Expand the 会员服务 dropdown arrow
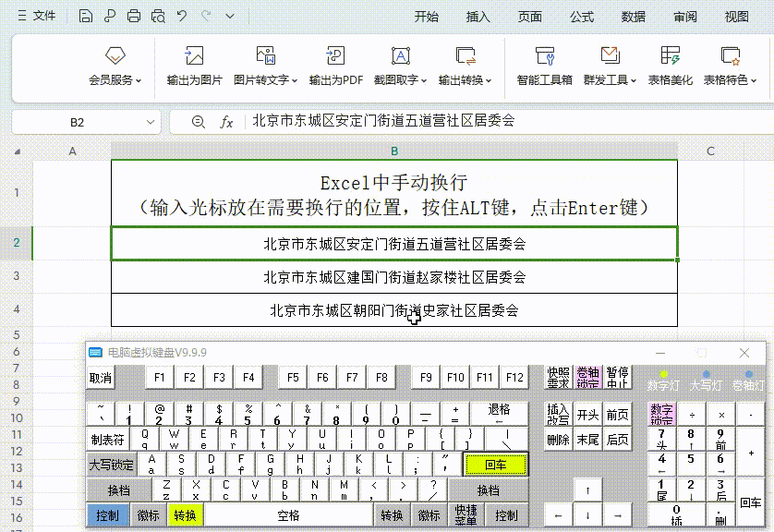This screenshot has width=774, height=532. pyautogui.click(x=139, y=80)
